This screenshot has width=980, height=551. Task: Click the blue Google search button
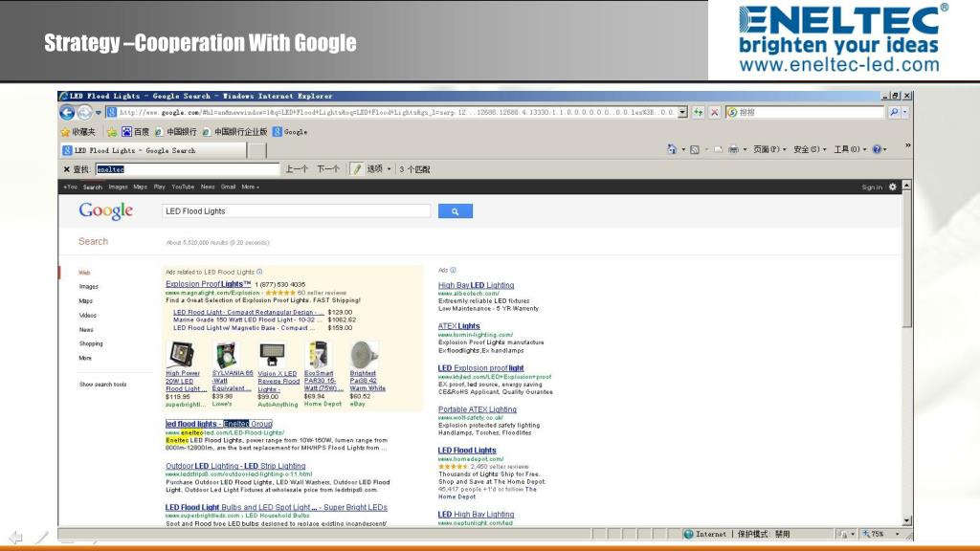coord(455,211)
